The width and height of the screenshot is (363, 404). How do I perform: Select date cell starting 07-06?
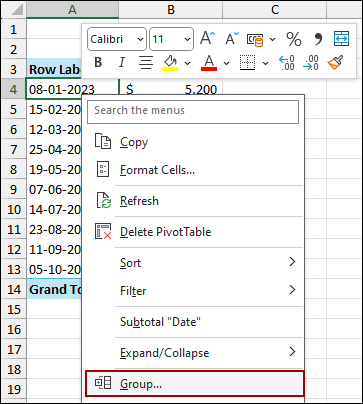[54, 189]
